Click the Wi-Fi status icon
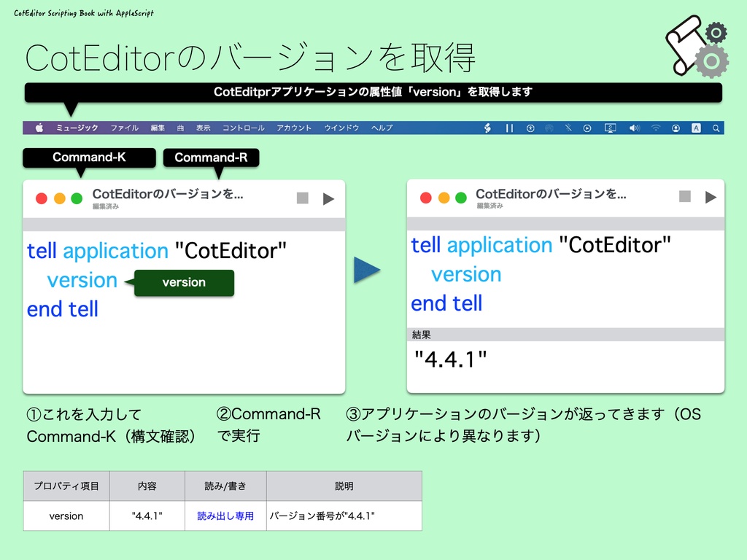This screenshot has width=747, height=560. tap(655, 128)
